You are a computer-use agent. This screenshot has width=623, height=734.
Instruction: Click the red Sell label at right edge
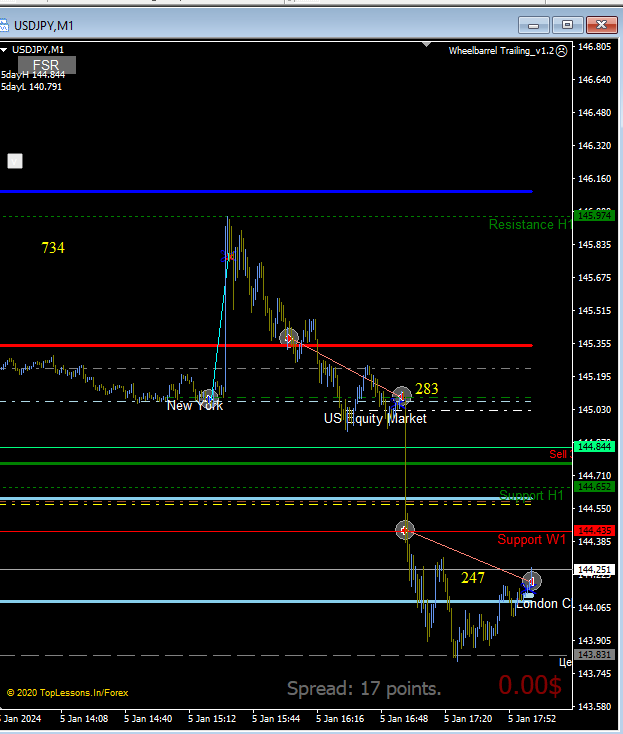pos(560,454)
